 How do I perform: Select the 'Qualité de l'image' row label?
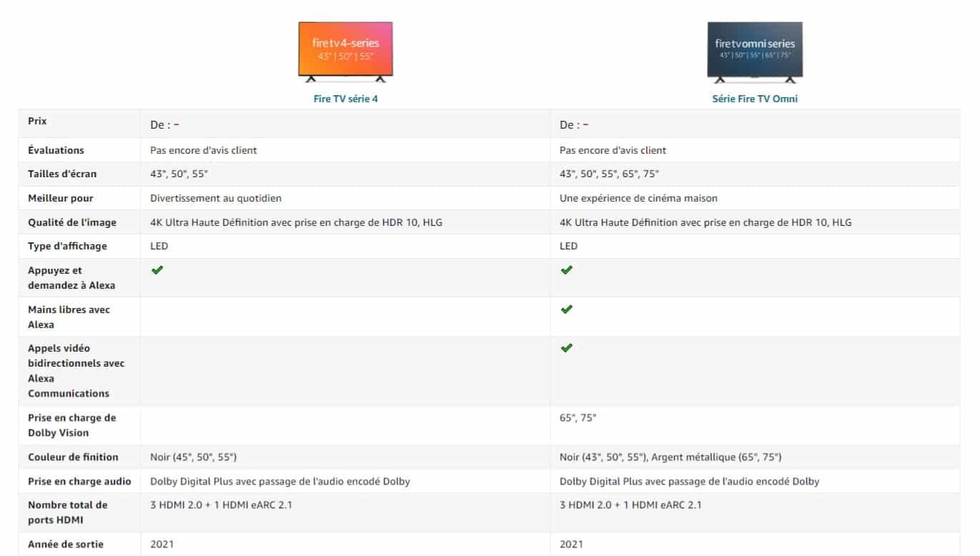tap(72, 222)
